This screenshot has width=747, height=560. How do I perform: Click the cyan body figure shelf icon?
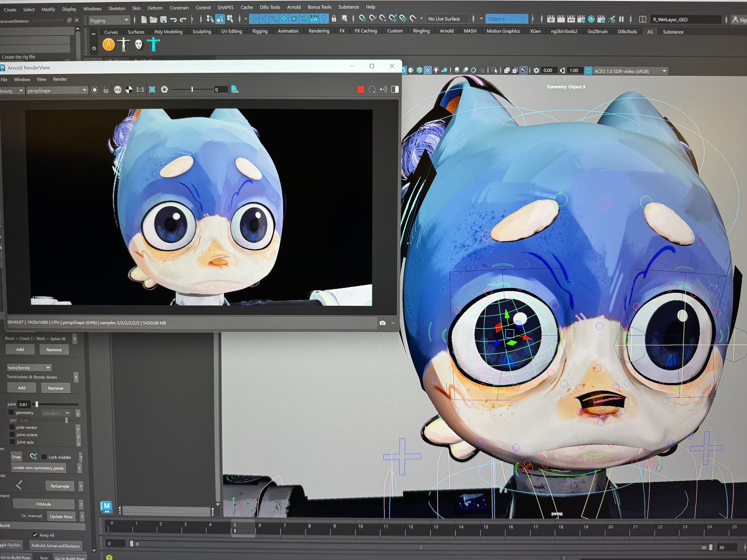coord(153,44)
